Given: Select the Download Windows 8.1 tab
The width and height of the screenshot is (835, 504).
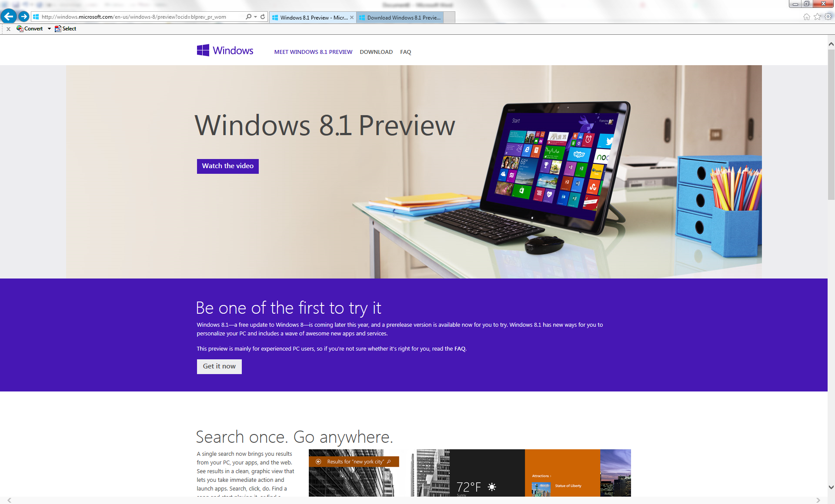Looking at the screenshot, I should (x=401, y=17).
